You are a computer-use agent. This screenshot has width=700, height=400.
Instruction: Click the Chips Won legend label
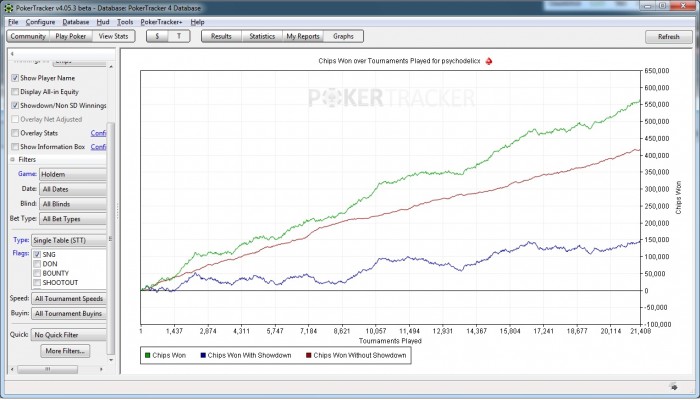pyautogui.click(x=169, y=355)
